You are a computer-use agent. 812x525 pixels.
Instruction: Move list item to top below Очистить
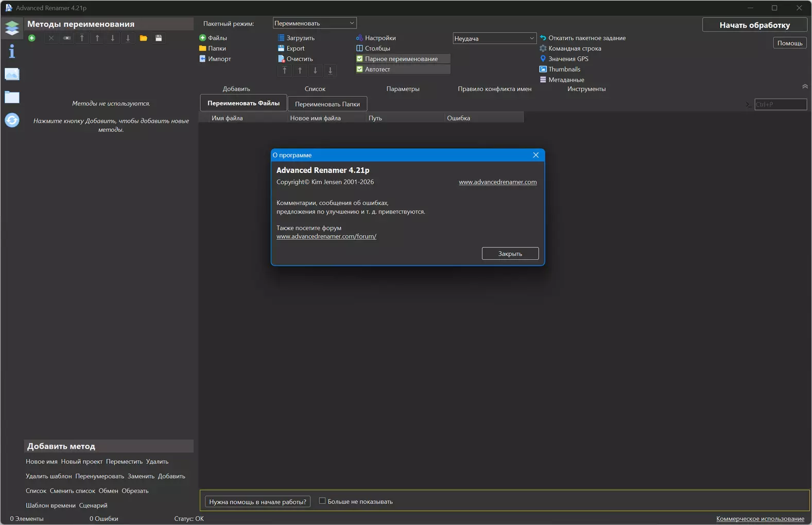285,71
